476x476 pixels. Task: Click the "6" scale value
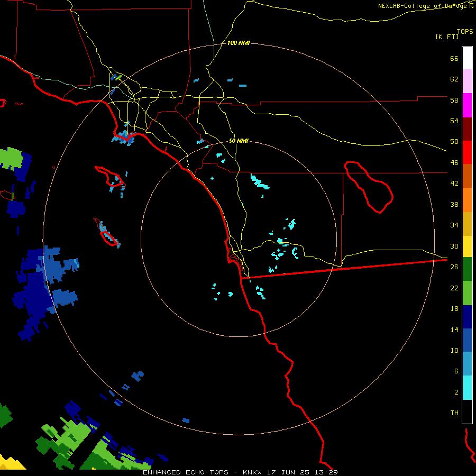(x=456, y=371)
